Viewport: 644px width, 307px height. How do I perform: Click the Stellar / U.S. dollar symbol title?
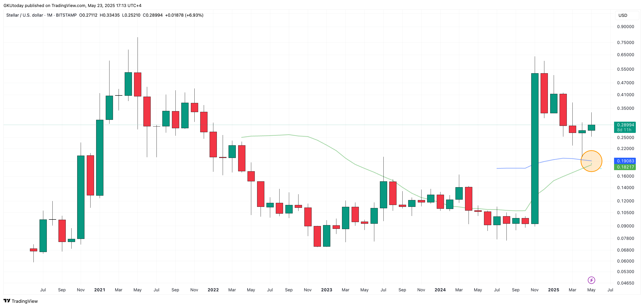pos(25,15)
